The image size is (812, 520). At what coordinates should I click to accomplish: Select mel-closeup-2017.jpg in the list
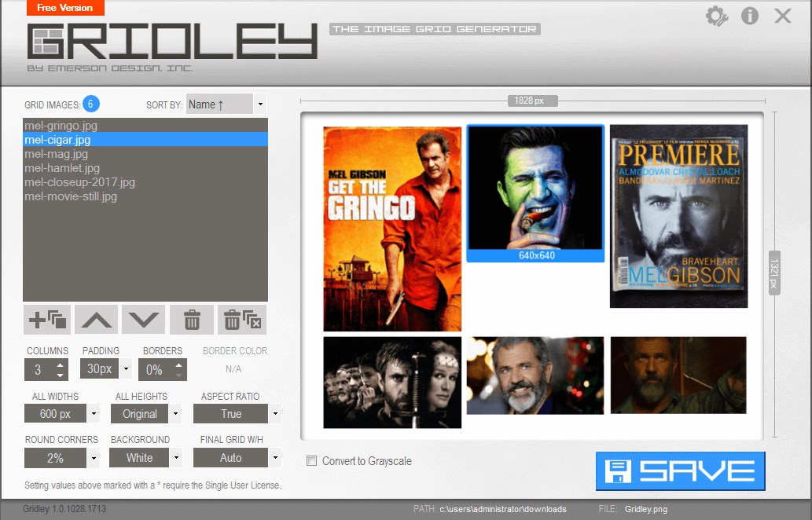click(145, 182)
